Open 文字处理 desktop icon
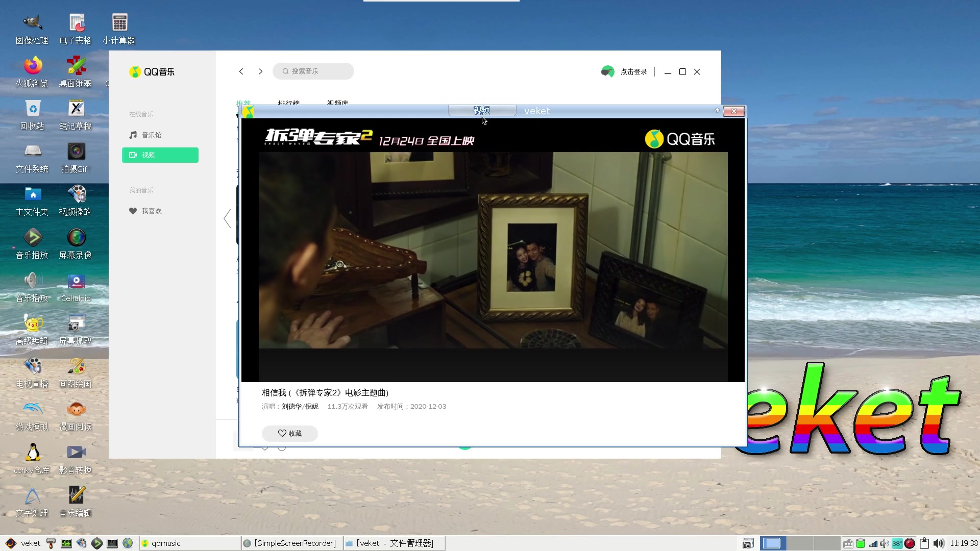 32,502
